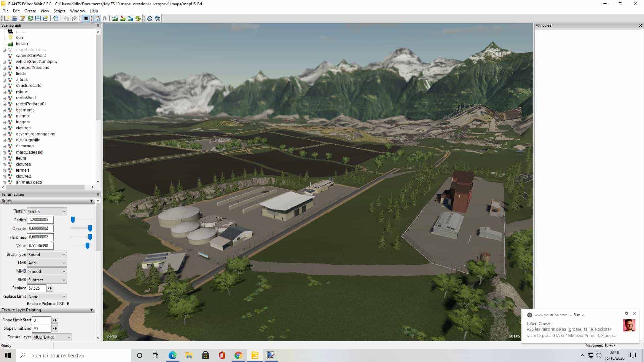Select the terrain item in Scenegraph

(22, 44)
